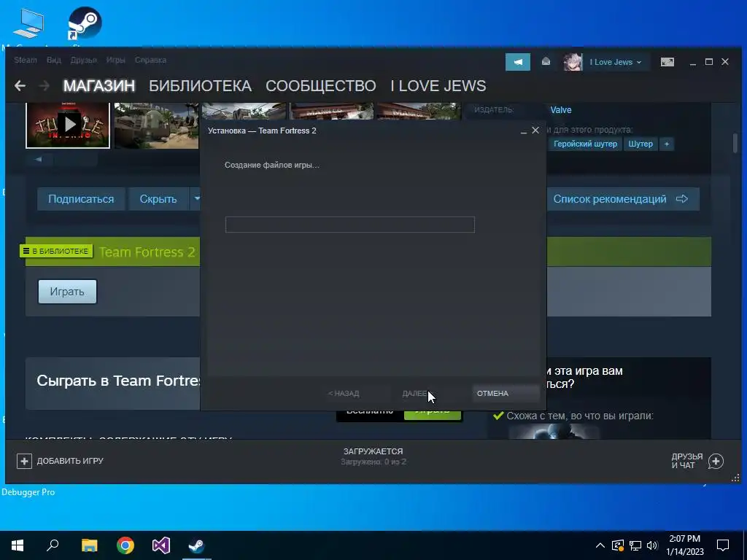Open the Вид menu
Viewport: 747px width, 560px height.
point(54,60)
